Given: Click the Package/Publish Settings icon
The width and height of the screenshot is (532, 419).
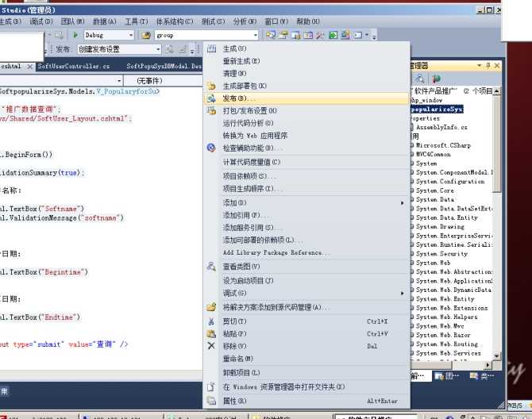Looking at the screenshot, I should tap(211, 110).
